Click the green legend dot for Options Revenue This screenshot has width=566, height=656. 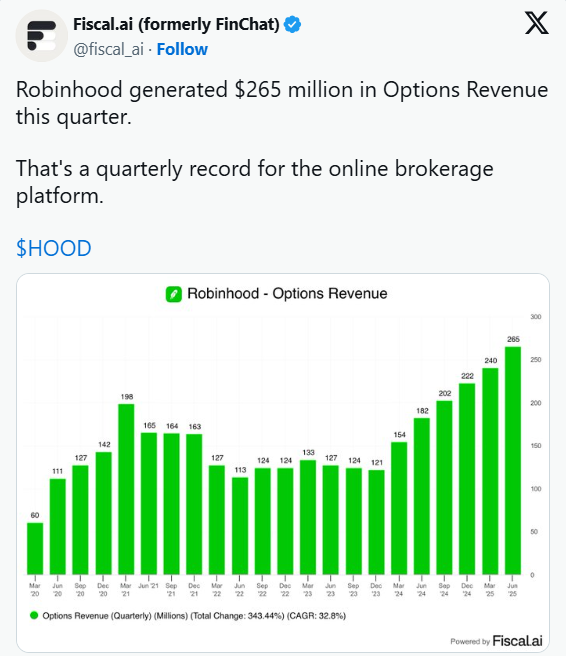point(34,615)
